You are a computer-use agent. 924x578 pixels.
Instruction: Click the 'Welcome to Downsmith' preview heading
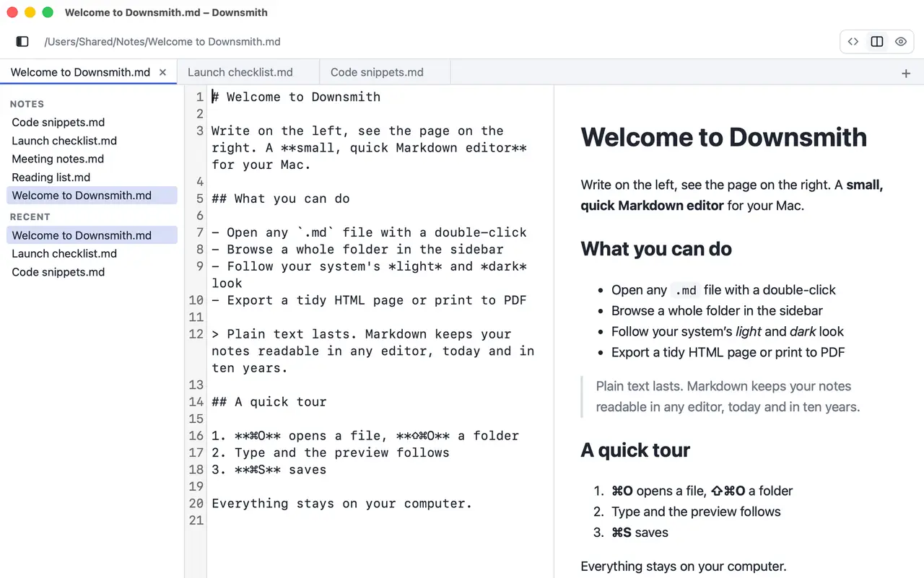(x=724, y=137)
